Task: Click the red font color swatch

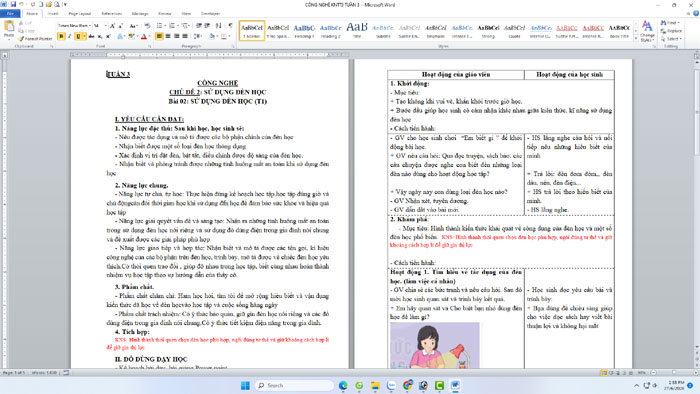Action: 144,37
